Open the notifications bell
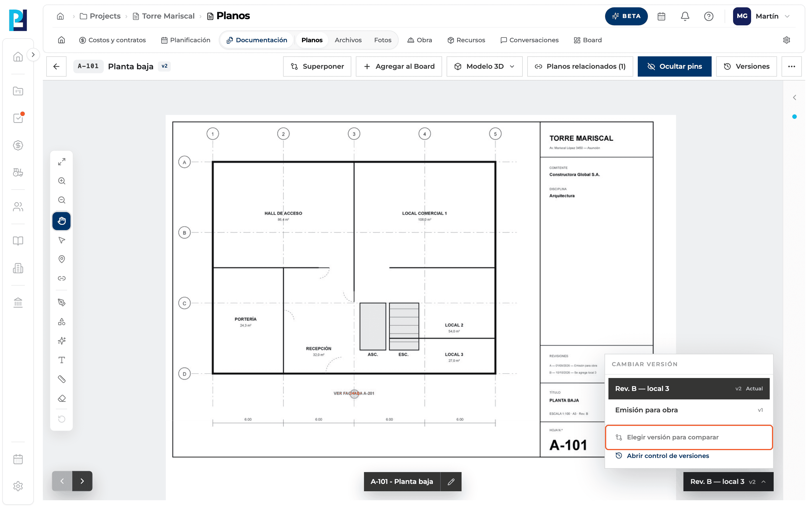The height and width of the screenshot is (507, 812). pyautogui.click(x=685, y=16)
